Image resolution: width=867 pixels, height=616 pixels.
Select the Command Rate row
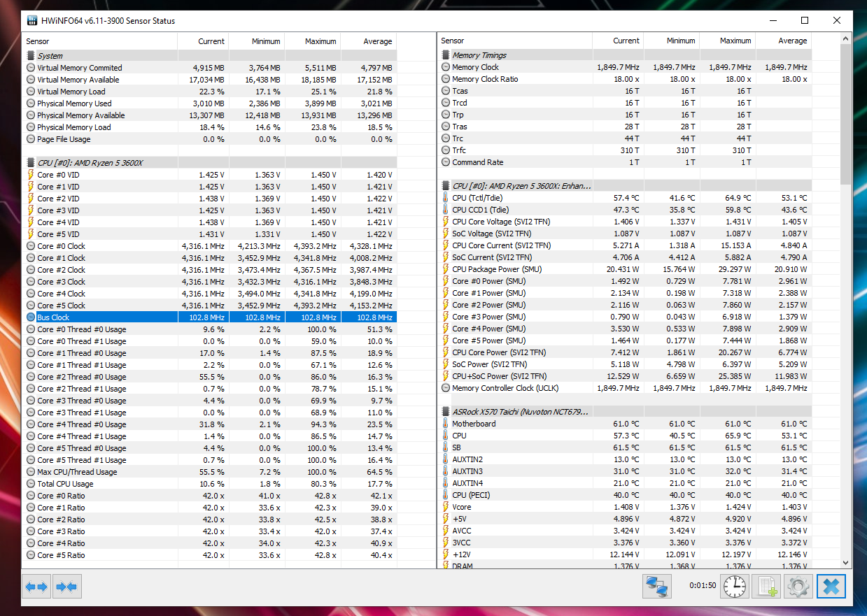(x=625, y=162)
